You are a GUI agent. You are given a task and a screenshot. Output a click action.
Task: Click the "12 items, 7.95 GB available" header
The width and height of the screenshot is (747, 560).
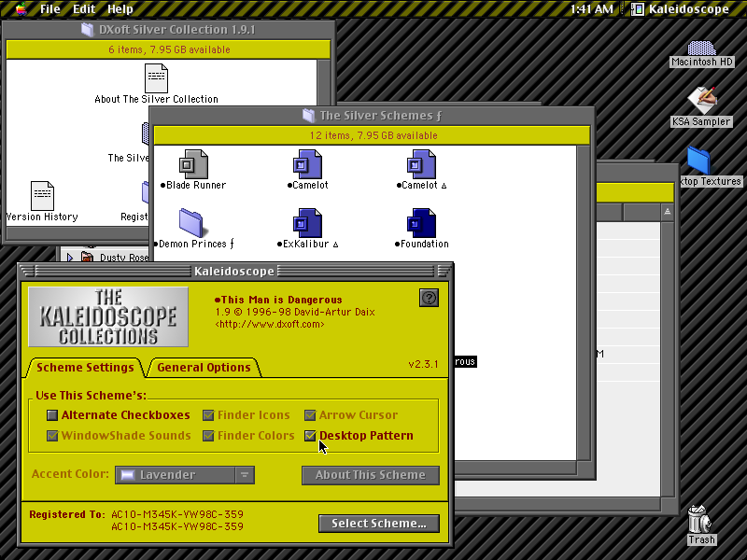point(373,135)
